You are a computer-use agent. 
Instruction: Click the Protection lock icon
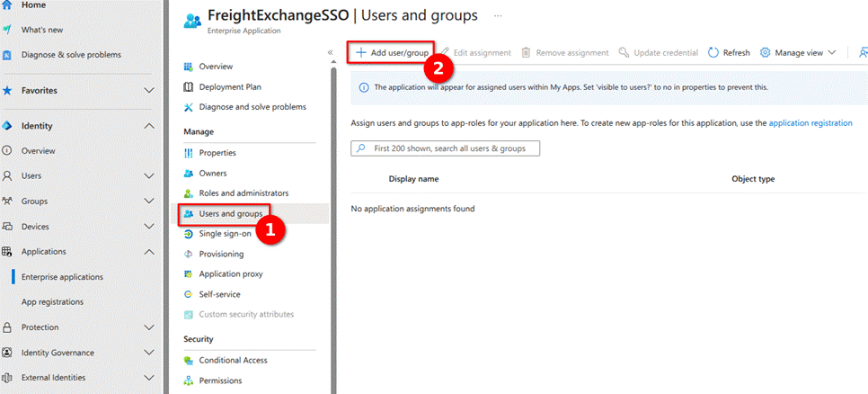(7, 327)
